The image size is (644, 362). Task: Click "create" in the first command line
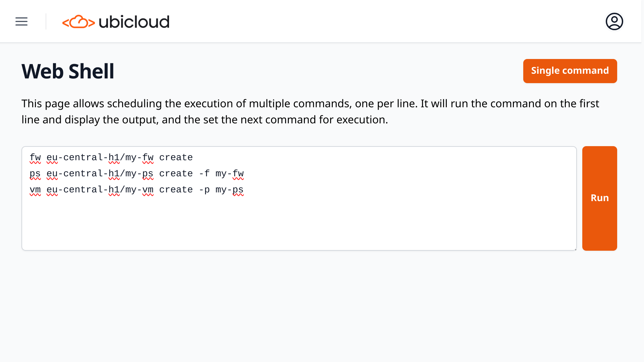click(176, 158)
